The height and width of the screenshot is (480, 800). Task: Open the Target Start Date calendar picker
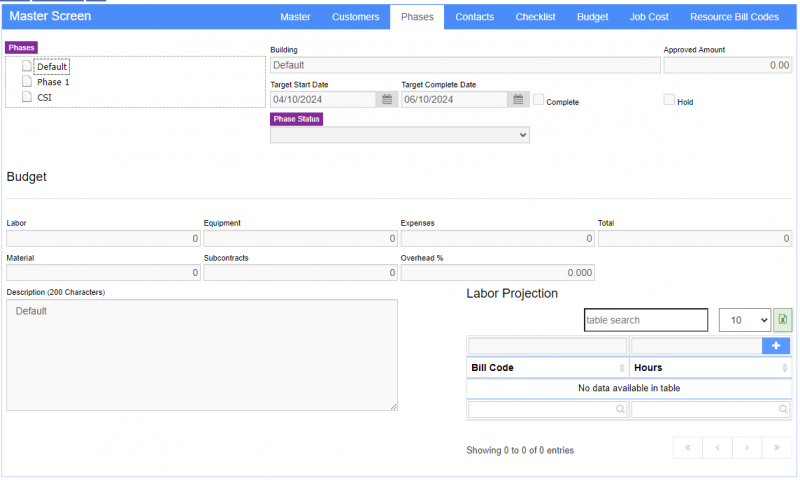(386, 100)
